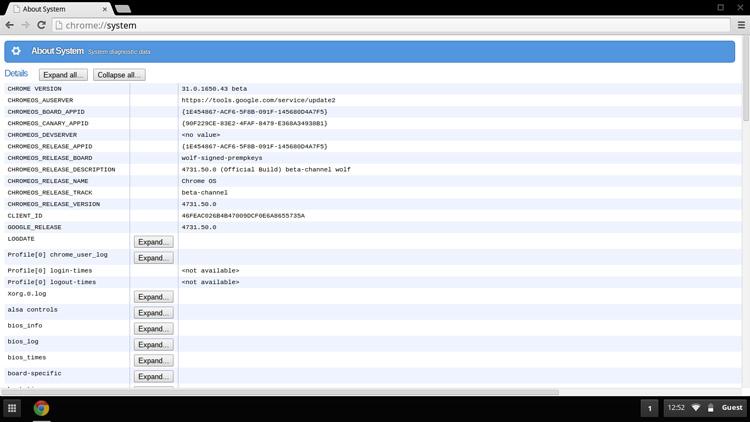The height and width of the screenshot is (422, 750).
Task: Select the GOOGLE_RELEASE label
Action: click(x=34, y=227)
